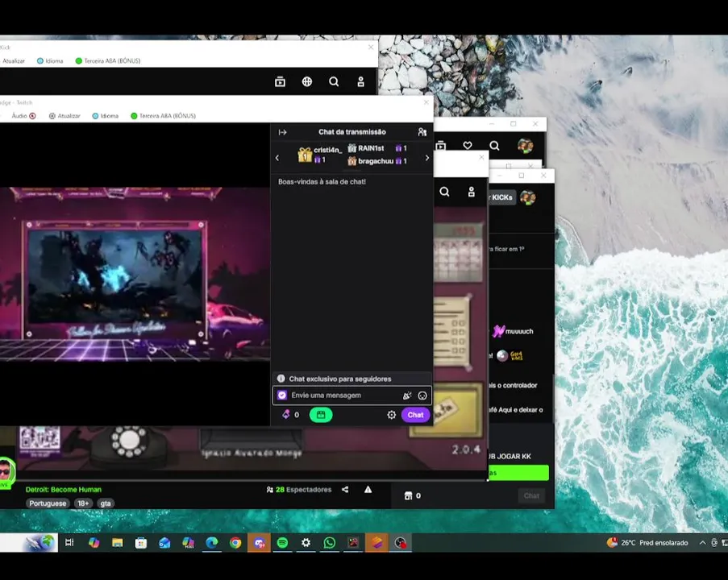728x580 pixels.
Task: Select RAIN1st in the gift leaderboard
Action: coord(377,148)
